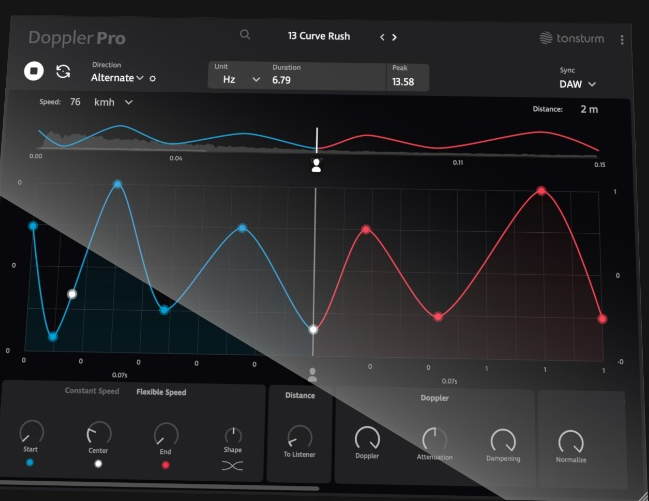Click the Doppler Pro title

coord(77,38)
